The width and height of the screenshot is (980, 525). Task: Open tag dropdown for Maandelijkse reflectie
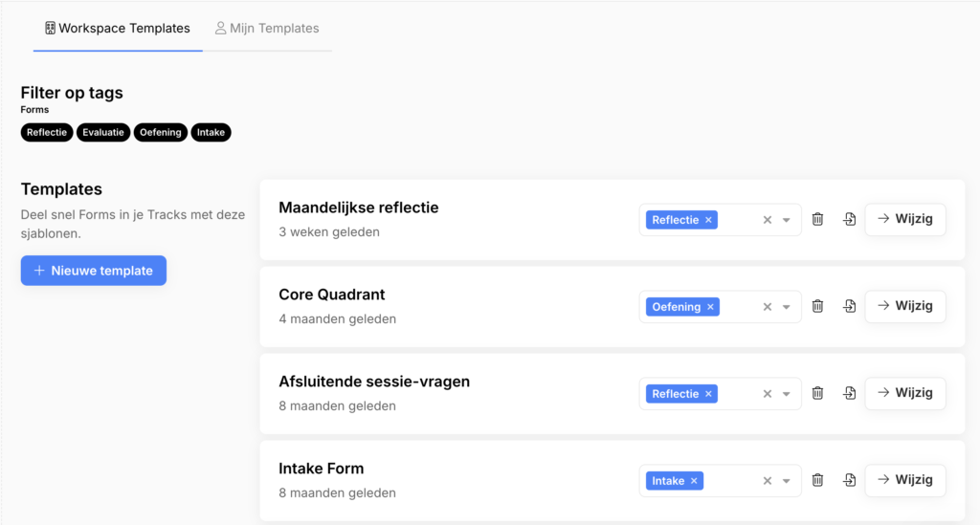coord(787,220)
